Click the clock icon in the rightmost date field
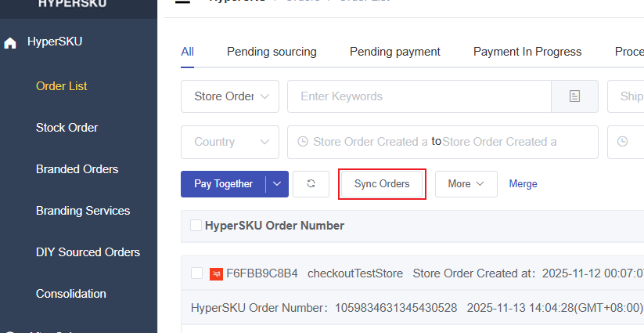644x333 pixels. (x=623, y=142)
